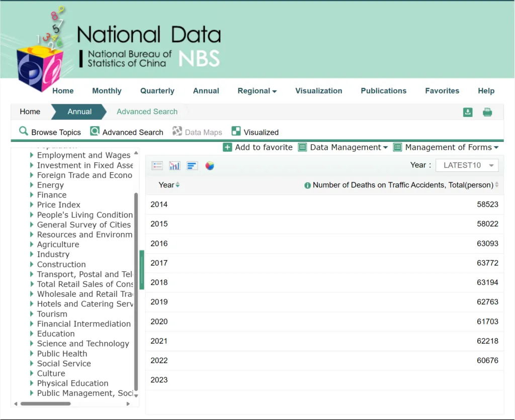Show data as column chart

pyautogui.click(x=175, y=166)
